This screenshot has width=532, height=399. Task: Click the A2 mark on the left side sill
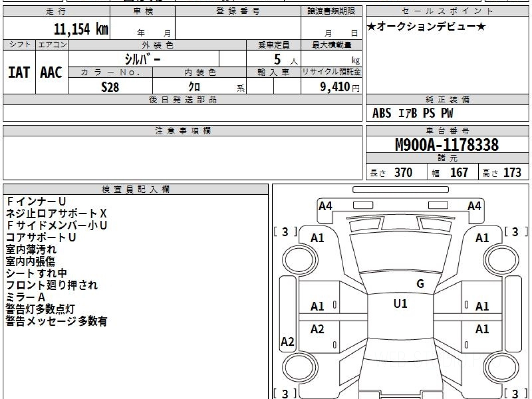click(287, 342)
